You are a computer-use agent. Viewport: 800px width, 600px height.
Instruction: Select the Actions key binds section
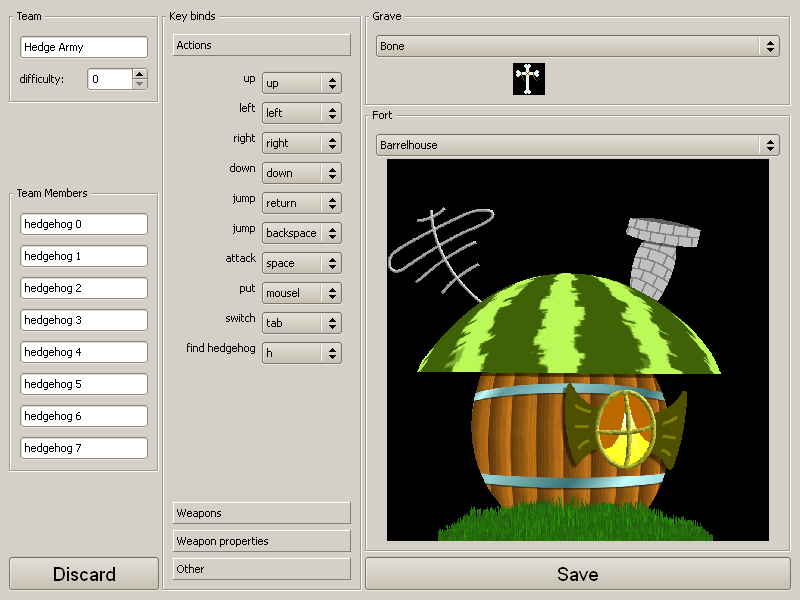point(261,45)
